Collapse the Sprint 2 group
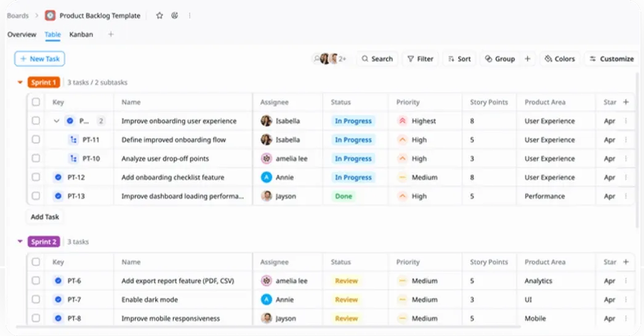The height and width of the screenshot is (336, 644). tap(20, 242)
